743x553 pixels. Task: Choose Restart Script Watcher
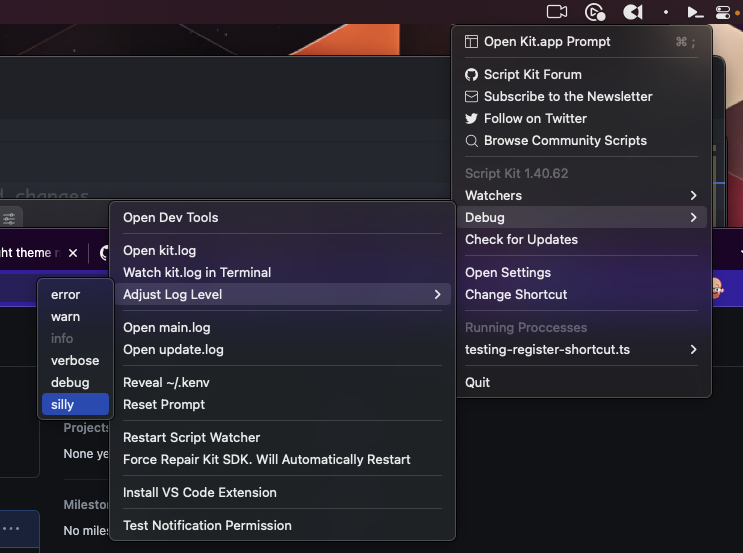tap(282, 437)
